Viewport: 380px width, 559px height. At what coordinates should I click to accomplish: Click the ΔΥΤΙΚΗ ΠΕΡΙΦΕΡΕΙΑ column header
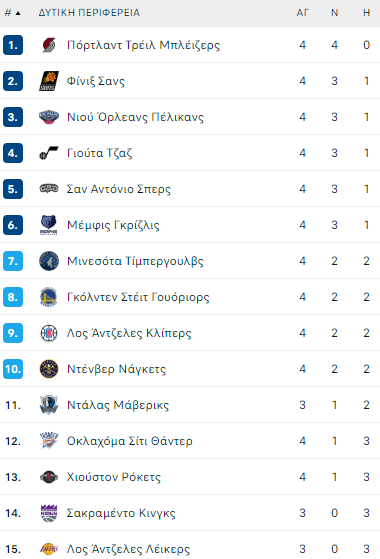click(89, 13)
